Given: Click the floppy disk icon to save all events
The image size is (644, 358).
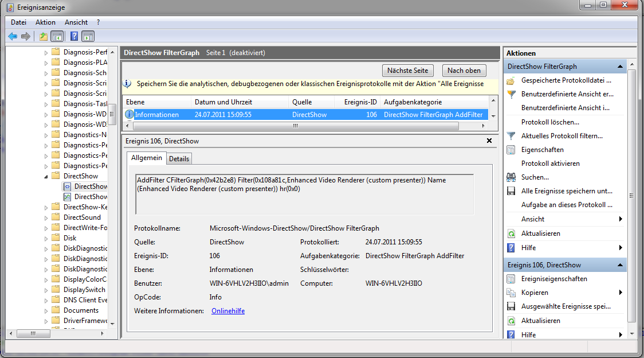Looking at the screenshot, I should [511, 191].
